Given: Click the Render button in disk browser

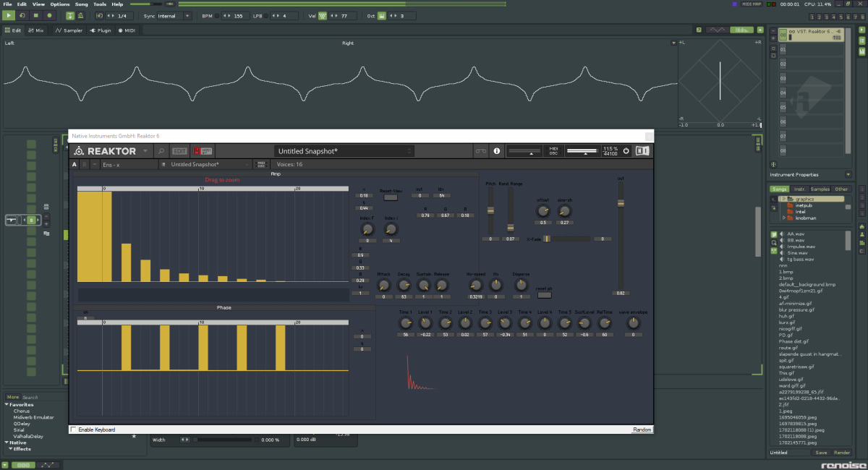Looking at the screenshot, I should click(841, 453).
